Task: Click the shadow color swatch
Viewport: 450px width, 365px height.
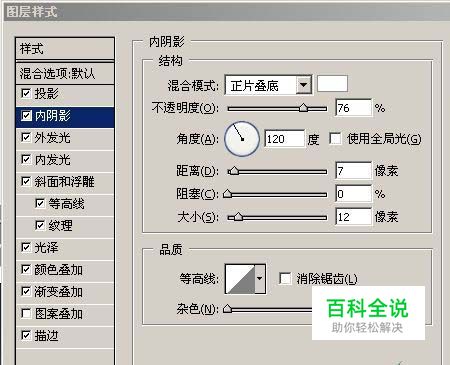Action: click(x=332, y=83)
